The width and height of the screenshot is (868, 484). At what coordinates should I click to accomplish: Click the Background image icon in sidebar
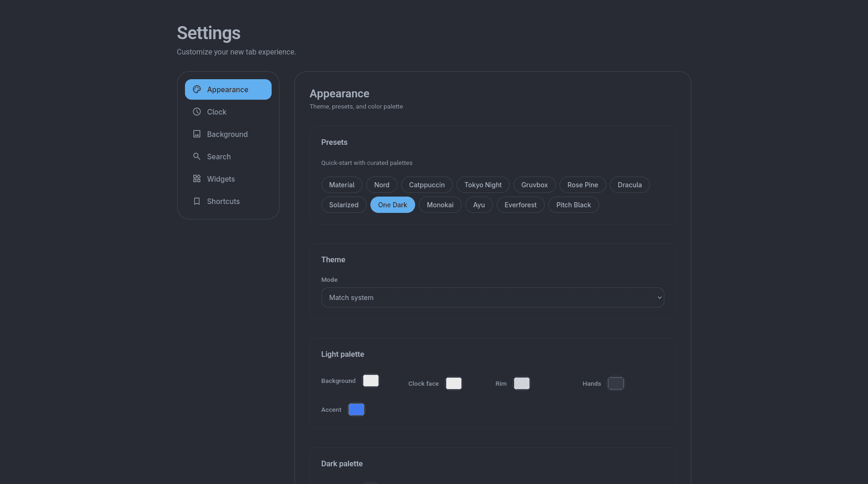(197, 134)
